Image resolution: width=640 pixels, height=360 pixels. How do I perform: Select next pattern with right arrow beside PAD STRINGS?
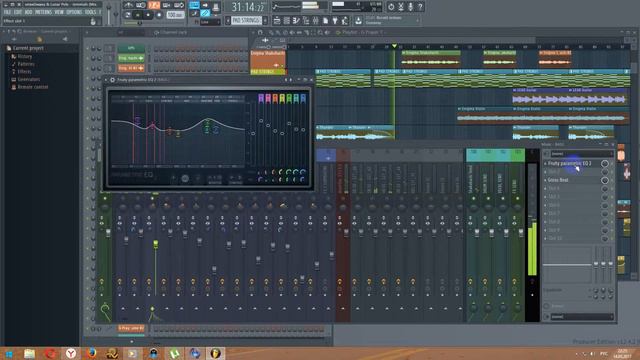[x=265, y=20]
